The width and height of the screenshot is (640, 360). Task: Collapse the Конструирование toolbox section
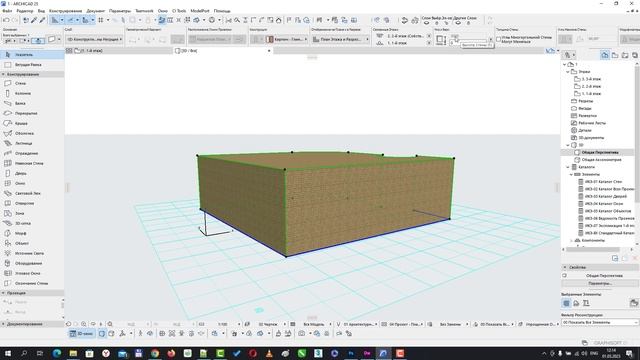[4, 74]
